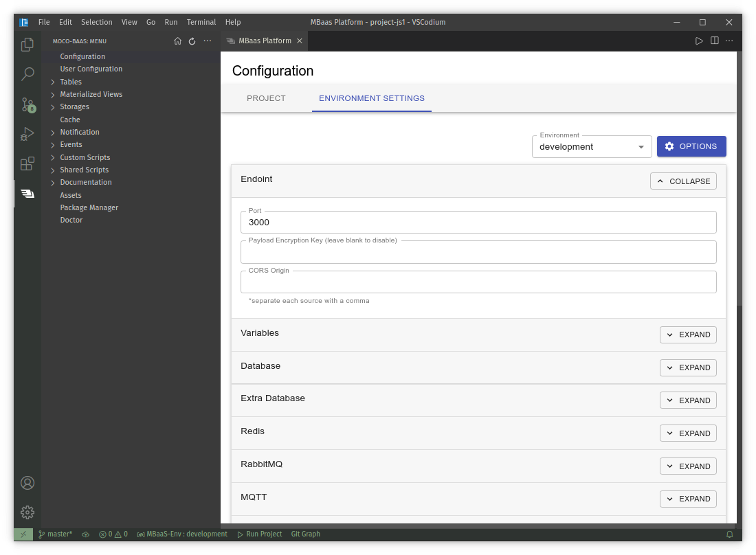Open the Terminal menu
Screen dimensions: 756x555
pyautogui.click(x=201, y=22)
